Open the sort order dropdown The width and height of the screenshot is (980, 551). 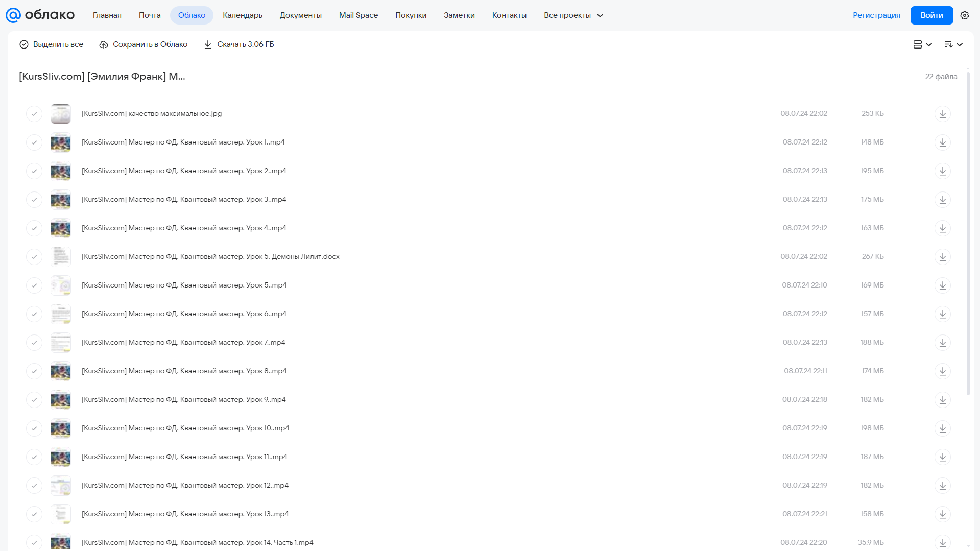[x=953, y=44]
